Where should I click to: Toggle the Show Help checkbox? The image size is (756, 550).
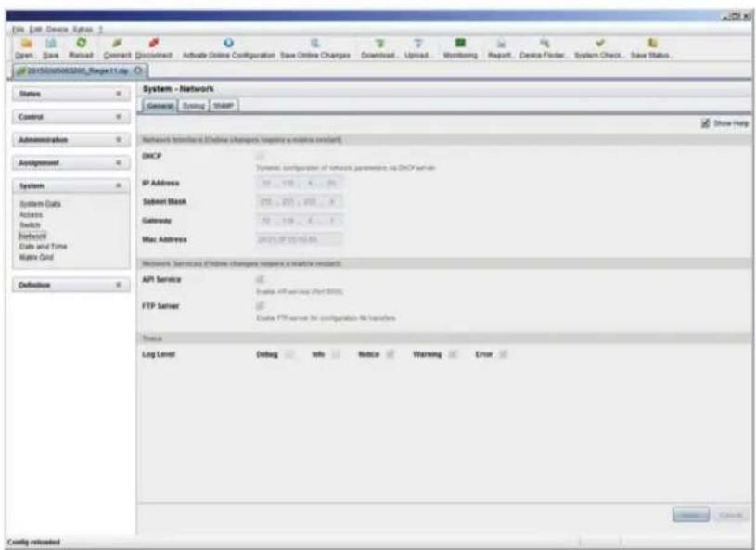pos(705,123)
